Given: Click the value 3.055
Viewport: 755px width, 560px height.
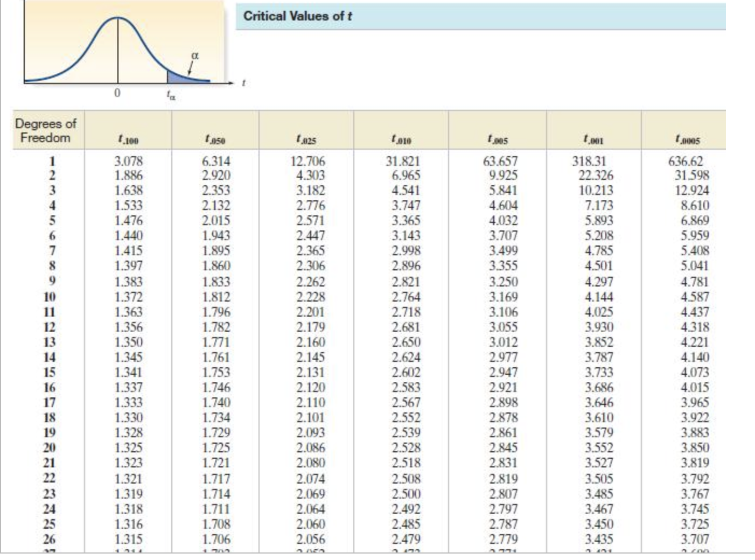Looking at the screenshot, I should tap(504, 327).
